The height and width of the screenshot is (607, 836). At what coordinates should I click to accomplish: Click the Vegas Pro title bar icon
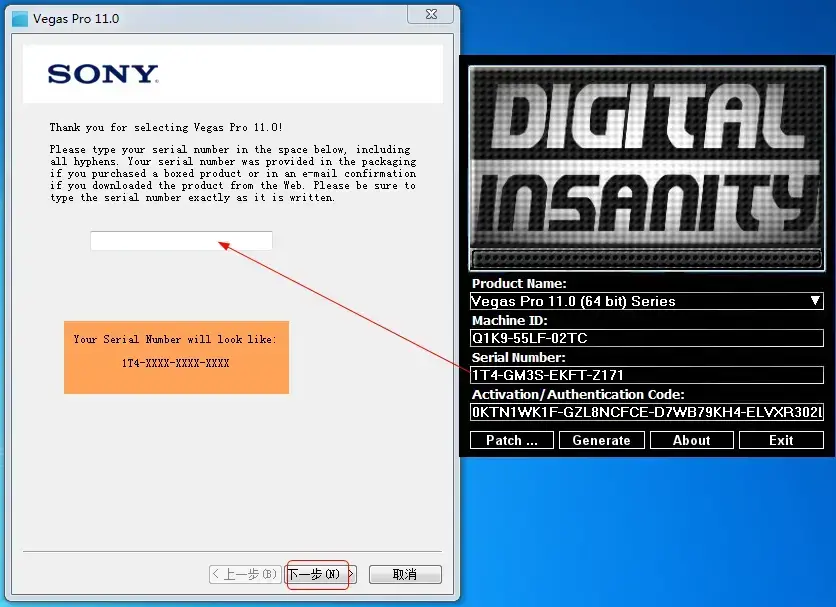click(x=20, y=19)
